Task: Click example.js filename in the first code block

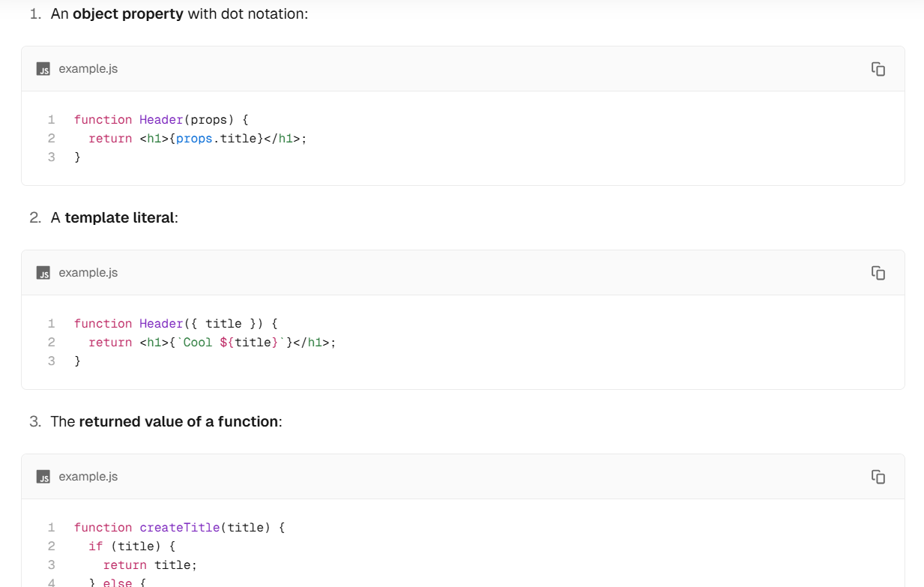Action: pyautogui.click(x=88, y=69)
